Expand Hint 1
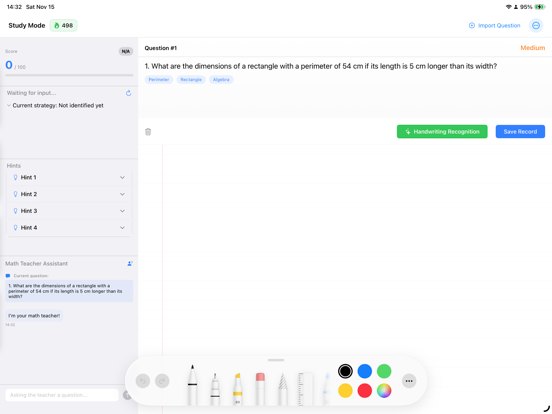 coord(69,177)
